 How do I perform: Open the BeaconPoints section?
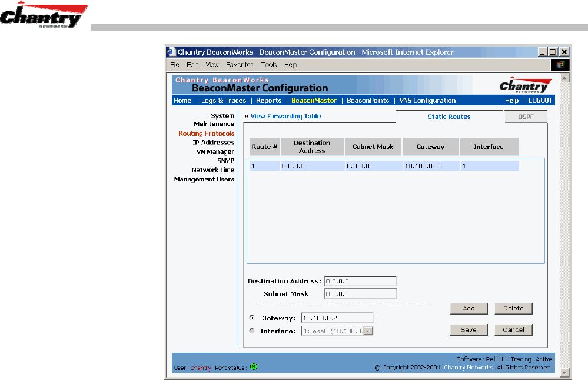[x=368, y=100]
